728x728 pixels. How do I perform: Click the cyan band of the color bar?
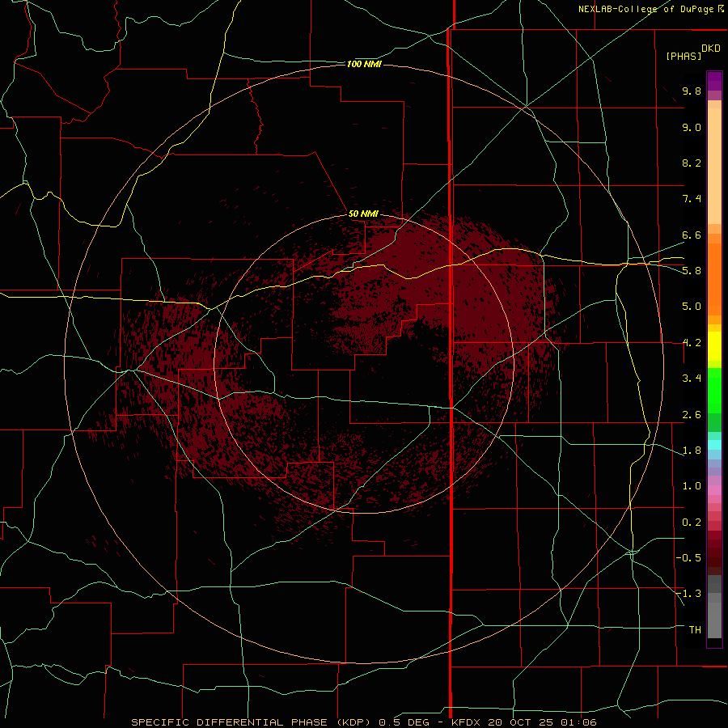tap(714, 445)
